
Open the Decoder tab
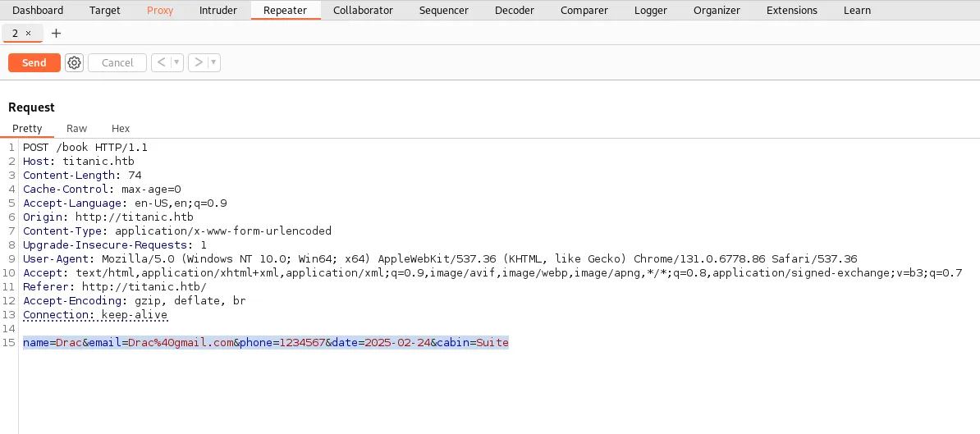(515, 10)
